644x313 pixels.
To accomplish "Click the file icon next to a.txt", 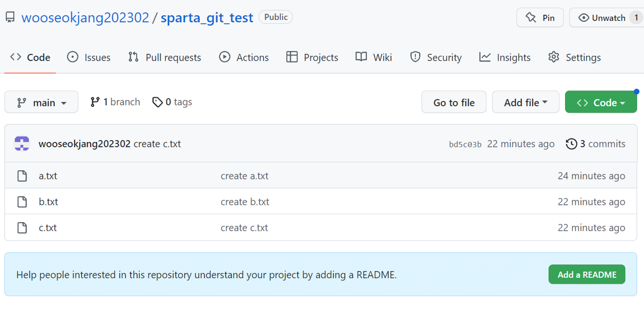I will pyautogui.click(x=22, y=176).
